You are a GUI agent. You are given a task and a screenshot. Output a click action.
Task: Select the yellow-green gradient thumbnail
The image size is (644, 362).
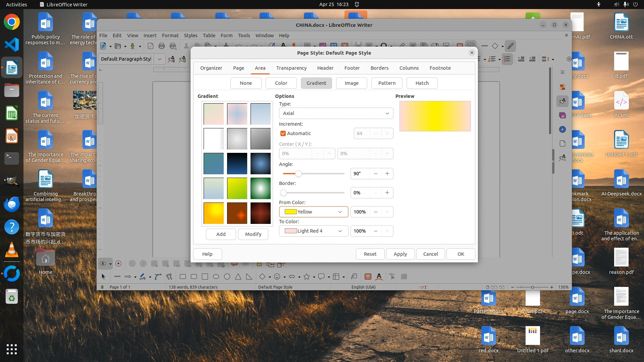pos(237,188)
